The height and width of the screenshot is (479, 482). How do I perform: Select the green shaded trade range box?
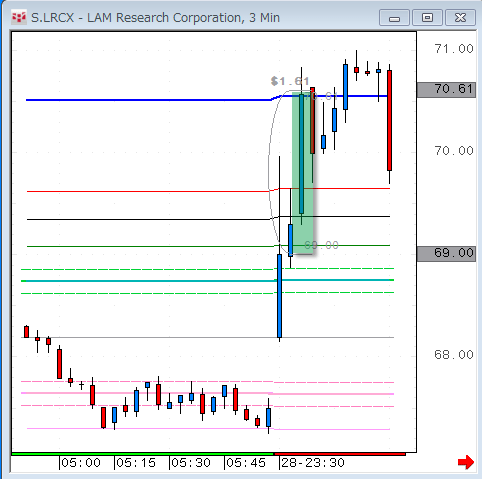(303, 173)
